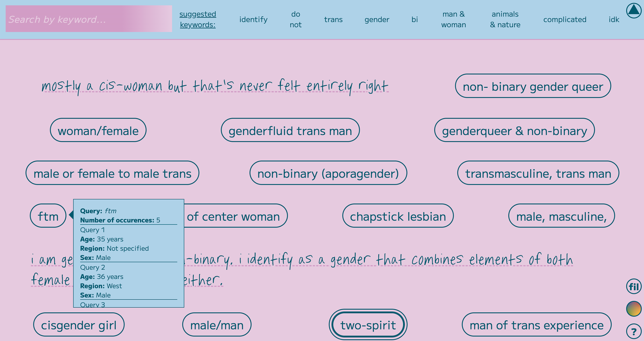Select the 'do not' suggested keyword
The image size is (644, 341).
[x=296, y=20]
